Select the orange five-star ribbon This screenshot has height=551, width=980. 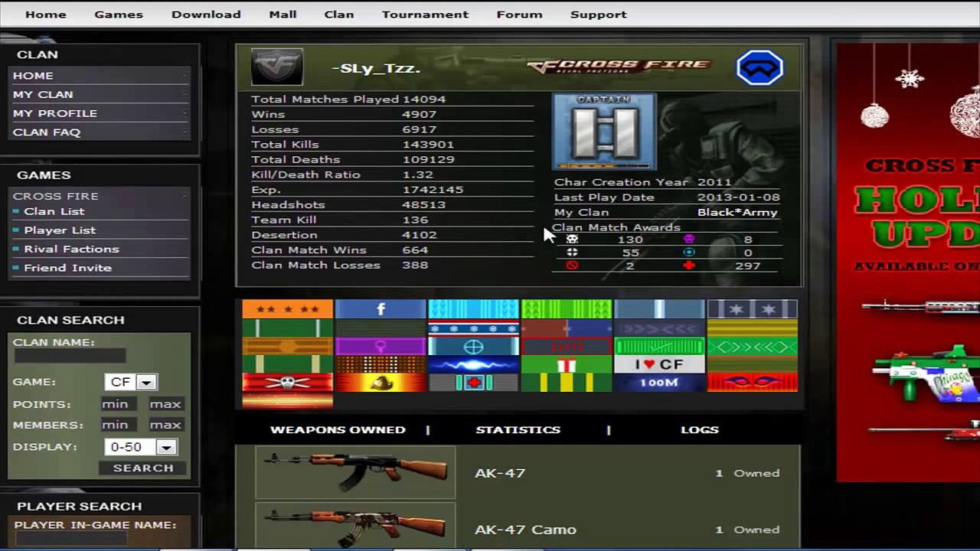point(288,309)
